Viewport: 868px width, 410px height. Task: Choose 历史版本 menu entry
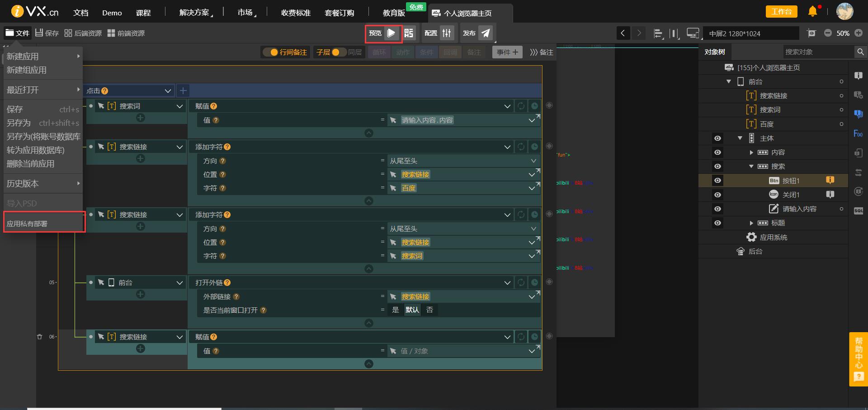pyautogui.click(x=43, y=184)
